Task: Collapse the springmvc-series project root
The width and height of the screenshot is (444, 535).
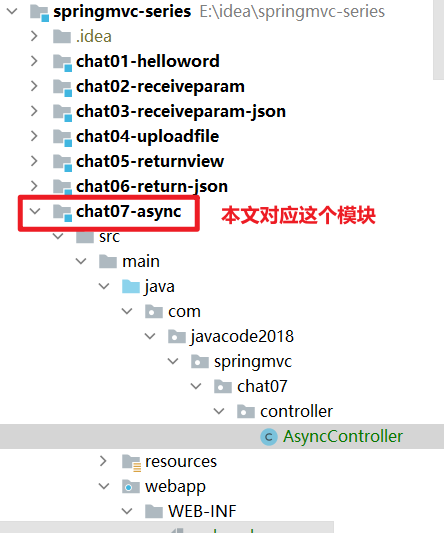Action: click(12, 11)
